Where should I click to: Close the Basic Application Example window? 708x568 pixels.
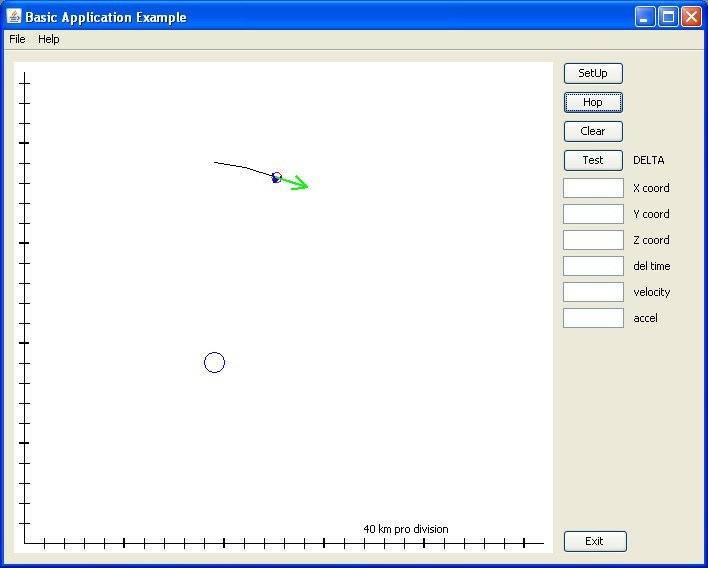coord(691,17)
